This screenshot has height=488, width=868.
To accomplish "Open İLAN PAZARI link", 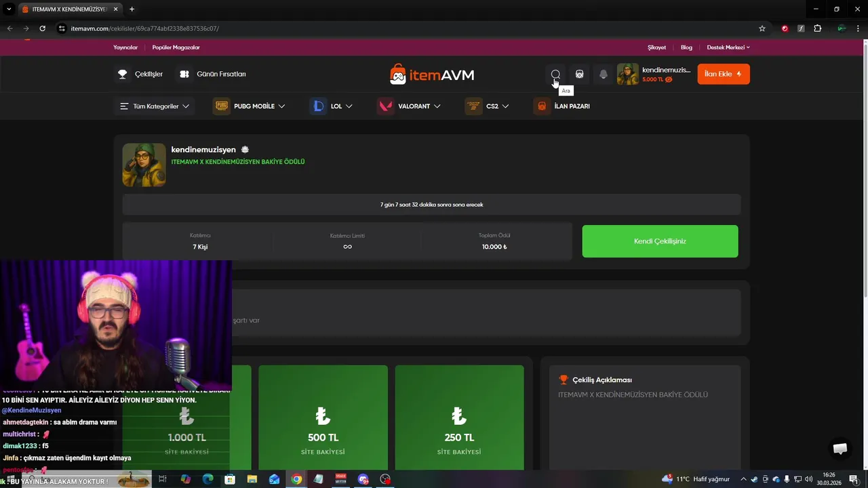I will (x=572, y=106).
